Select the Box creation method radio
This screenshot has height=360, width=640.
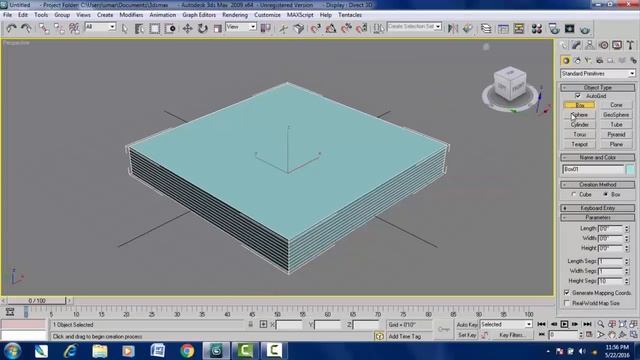click(x=606, y=195)
